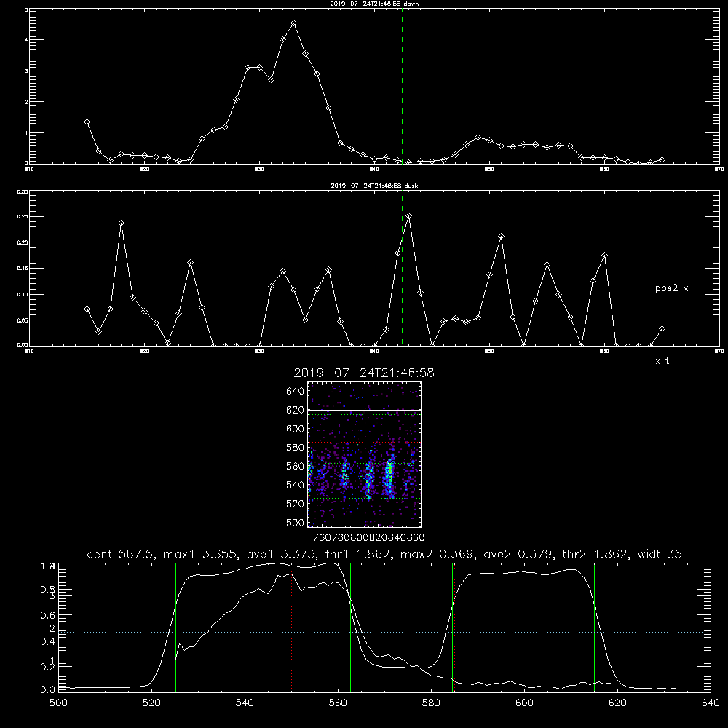Click the highest diamond marker in the dusk plot
The image size is (728, 728).
pyautogui.click(x=408, y=216)
